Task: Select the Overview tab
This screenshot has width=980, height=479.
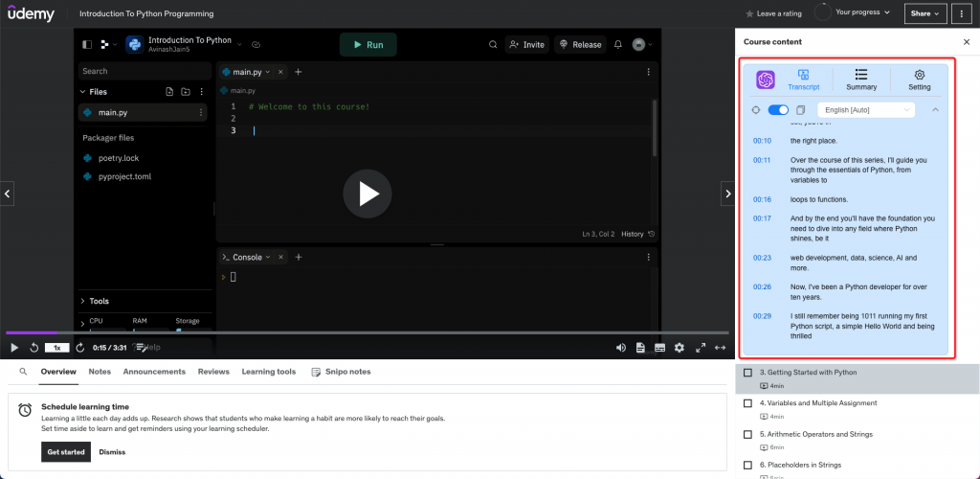Action: coord(58,372)
